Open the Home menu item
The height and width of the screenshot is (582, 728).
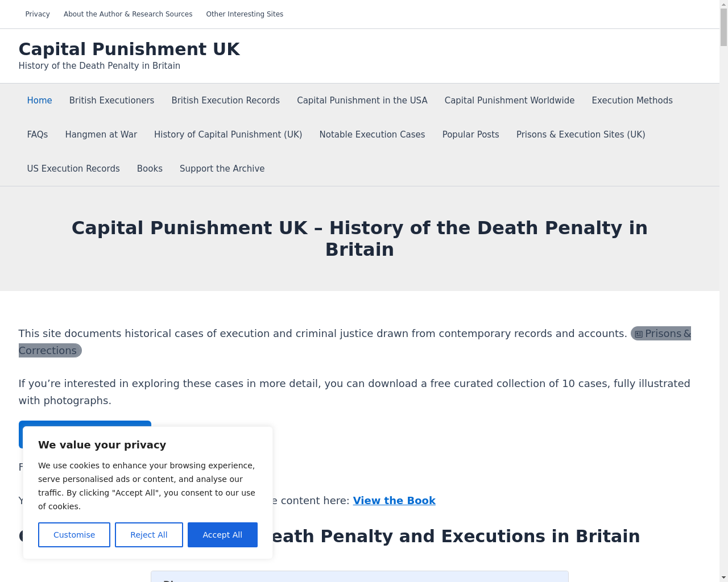coord(39,101)
